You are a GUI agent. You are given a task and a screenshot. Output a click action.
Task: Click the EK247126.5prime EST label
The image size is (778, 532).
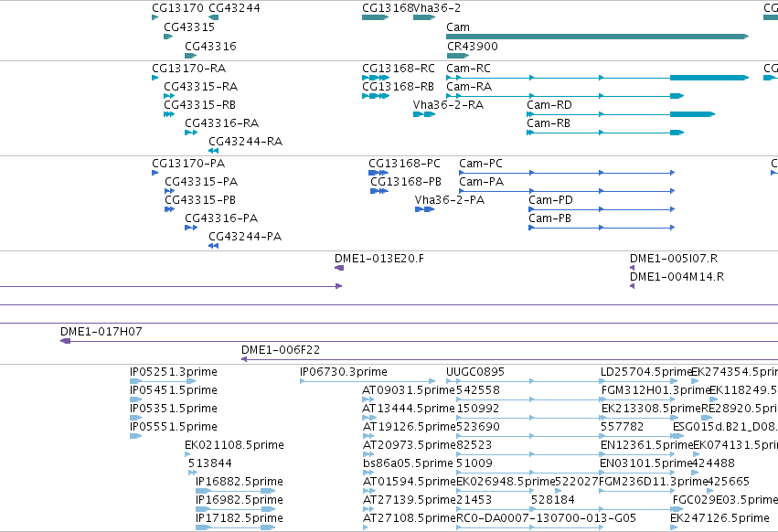(x=719, y=518)
